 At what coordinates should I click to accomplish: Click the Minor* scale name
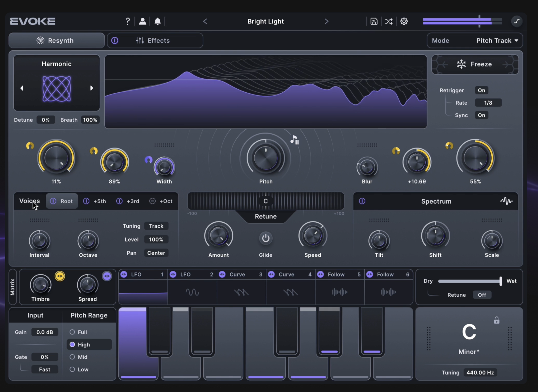coord(469,352)
